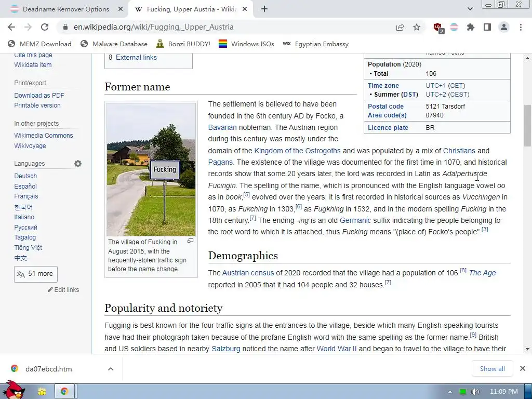The height and width of the screenshot is (399, 532).
Task: Open the Time zone infobox link
Action: [383, 86]
